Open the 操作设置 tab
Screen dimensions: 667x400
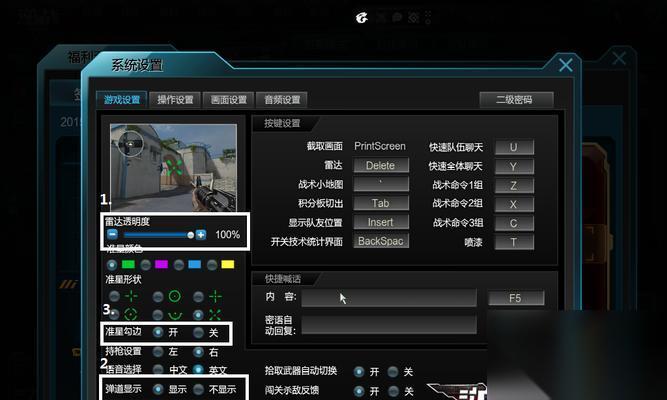pos(175,100)
